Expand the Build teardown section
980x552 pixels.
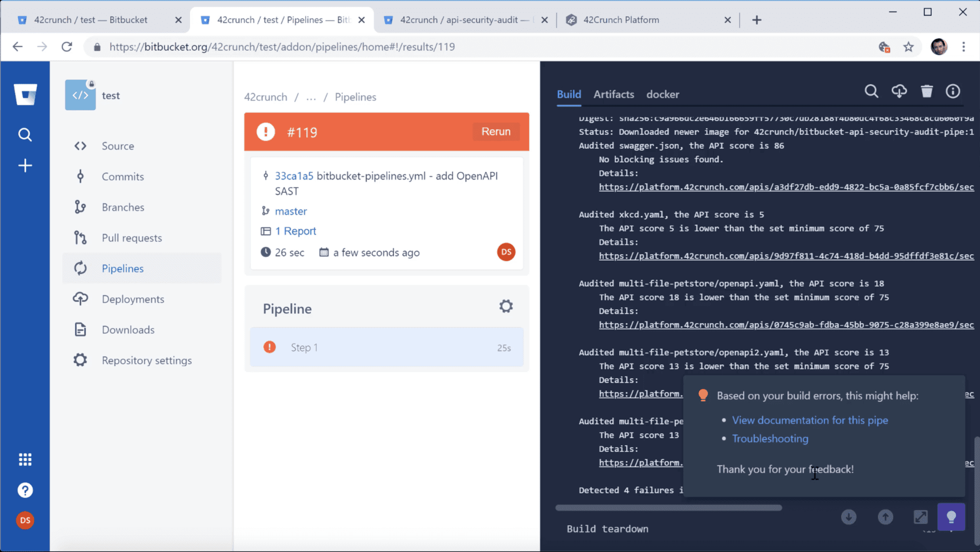coord(607,529)
